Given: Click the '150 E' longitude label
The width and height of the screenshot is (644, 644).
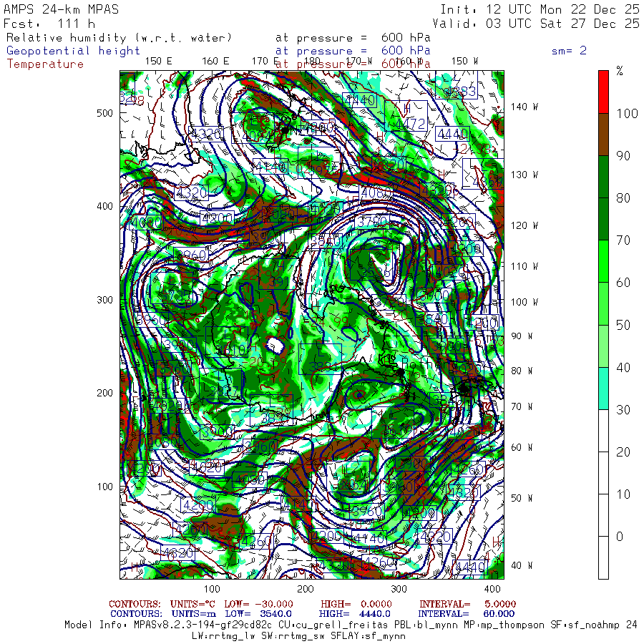Looking at the screenshot, I should [159, 62].
